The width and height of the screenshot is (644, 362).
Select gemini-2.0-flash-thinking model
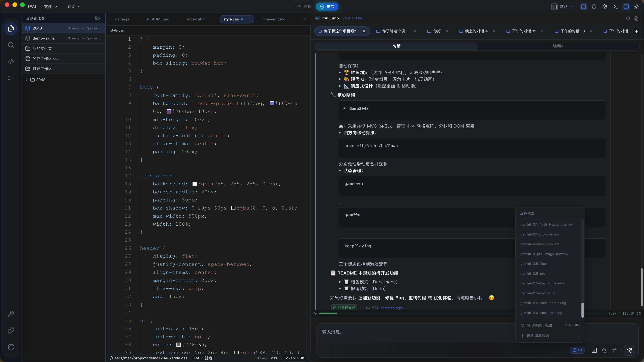tap(541, 313)
